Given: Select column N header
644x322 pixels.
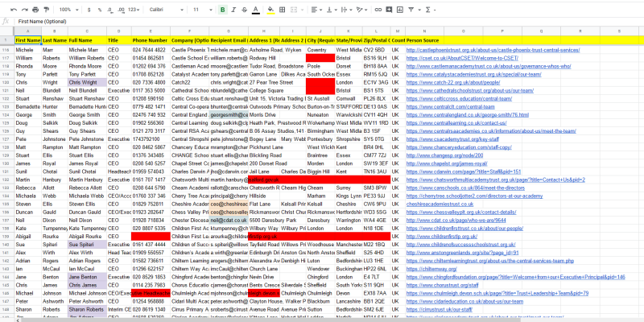Looking at the screenshot, I should tap(424, 31).
